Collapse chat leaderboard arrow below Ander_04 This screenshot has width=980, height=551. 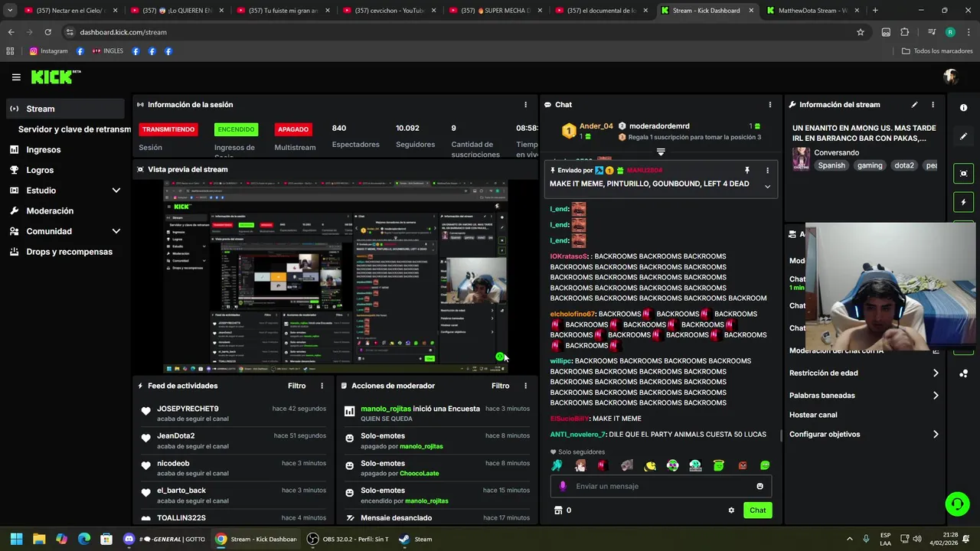pos(661,152)
